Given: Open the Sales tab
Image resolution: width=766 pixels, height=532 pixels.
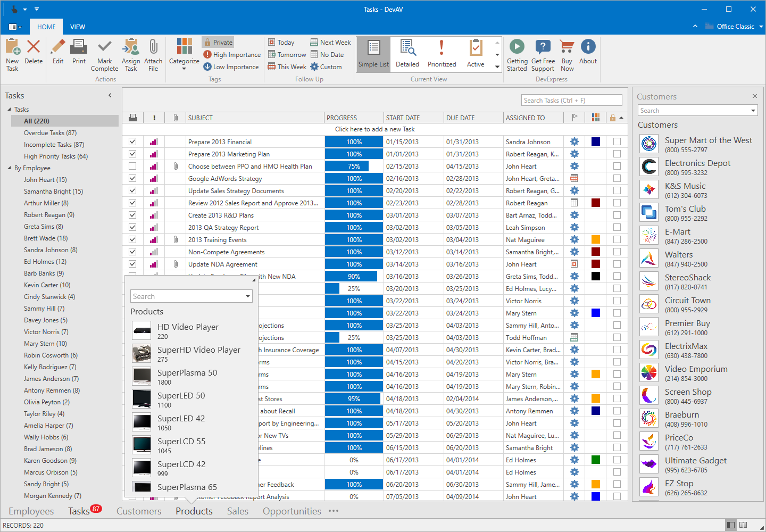Looking at the screenshot, I should pyautogui.click(x=237, y=511).
